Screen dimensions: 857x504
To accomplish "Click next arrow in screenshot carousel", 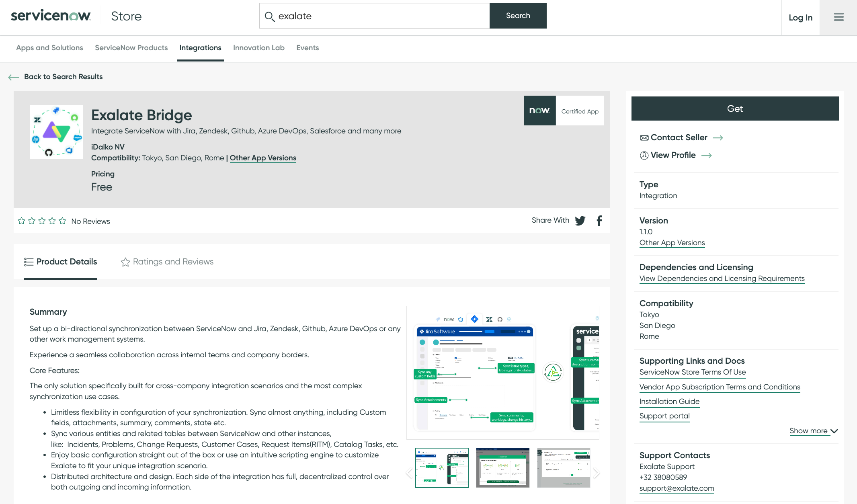I will 597,473.
